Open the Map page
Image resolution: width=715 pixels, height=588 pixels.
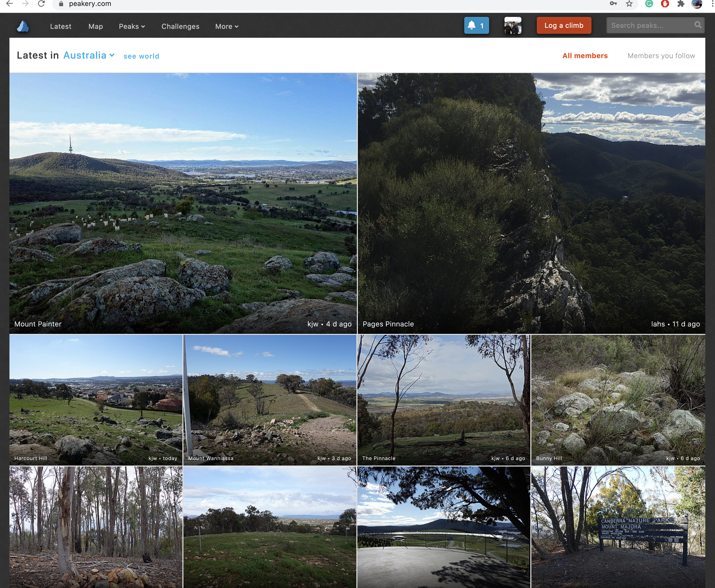tap(96, 26)
